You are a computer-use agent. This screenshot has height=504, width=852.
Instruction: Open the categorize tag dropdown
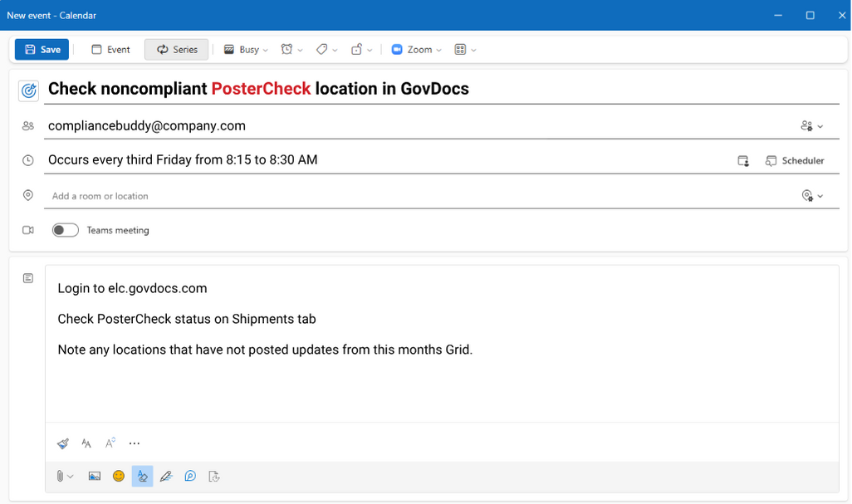(x=326, y=50)
